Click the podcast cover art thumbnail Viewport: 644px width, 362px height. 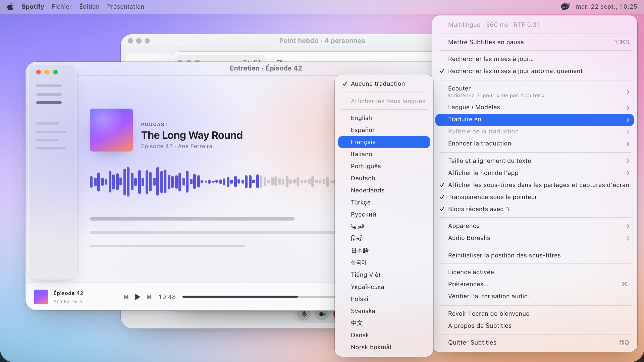point(111,130)
